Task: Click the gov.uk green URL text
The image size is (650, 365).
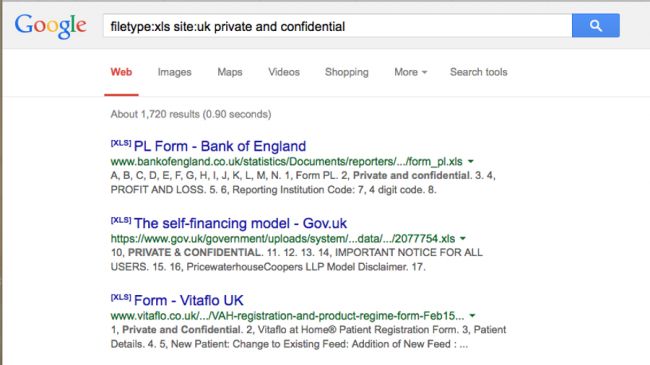Action: click(x=283, y=238)
